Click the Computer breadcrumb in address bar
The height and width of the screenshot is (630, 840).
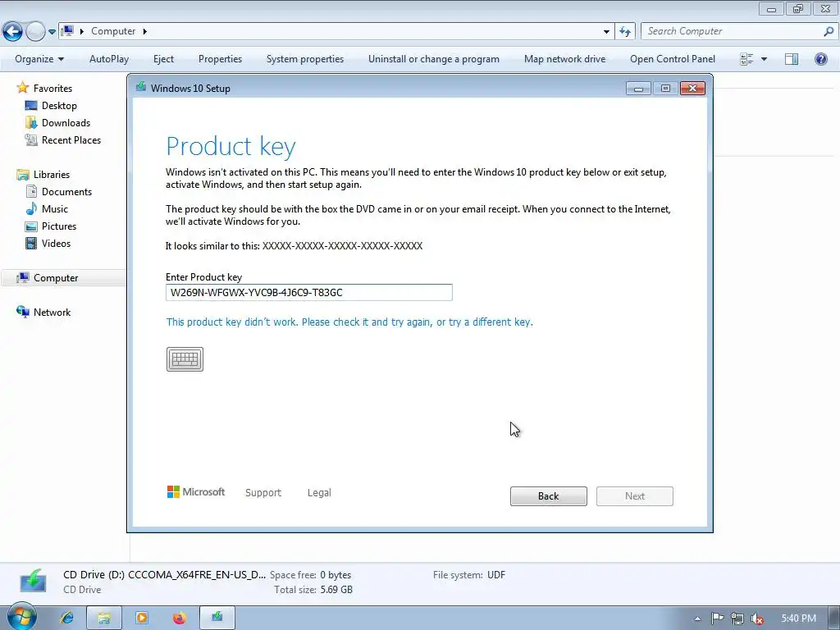[113, 31]
